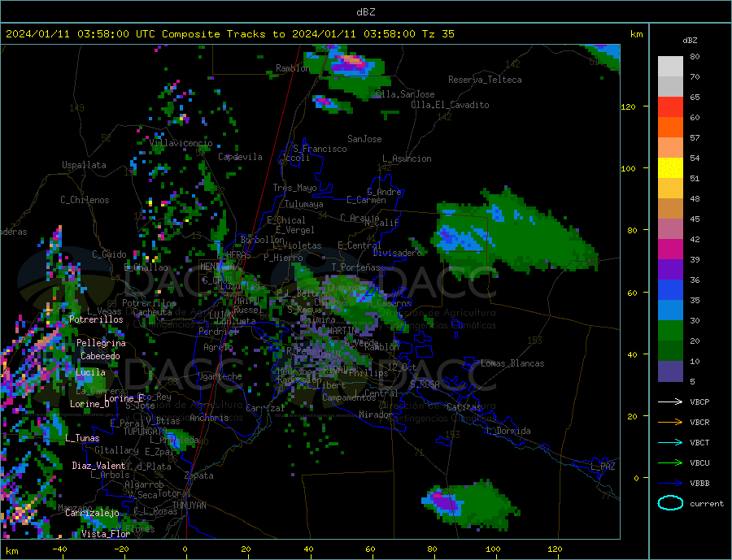
Task: Click the 'TUPUNGATO' place label
Action: click(145, 432)
